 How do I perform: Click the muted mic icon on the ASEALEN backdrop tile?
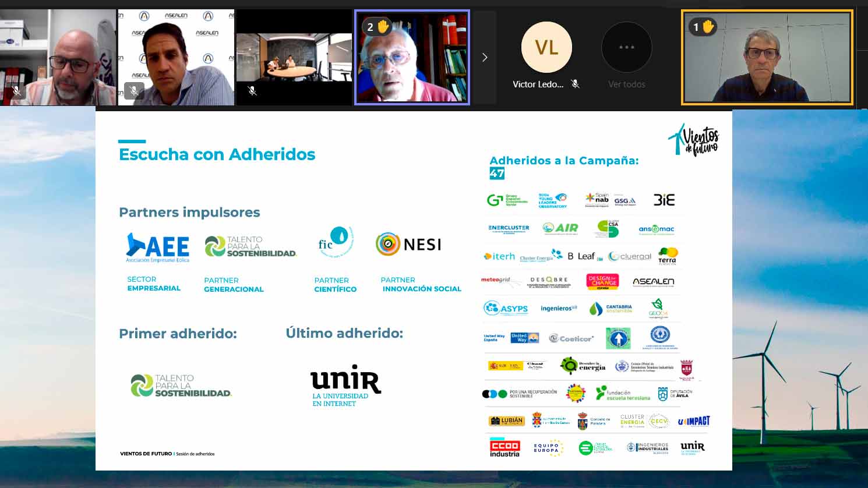[134, 91]
